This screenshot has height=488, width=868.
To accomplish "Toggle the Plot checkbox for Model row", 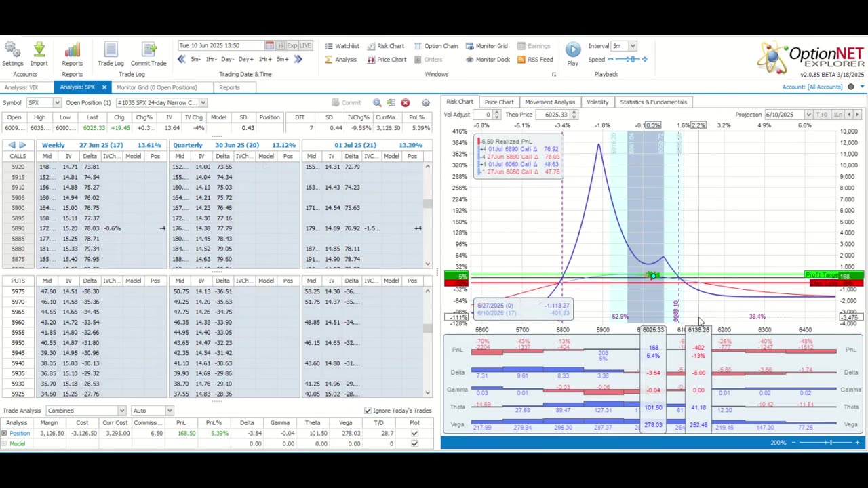I will pyautogui.click(x=414, y=444).
